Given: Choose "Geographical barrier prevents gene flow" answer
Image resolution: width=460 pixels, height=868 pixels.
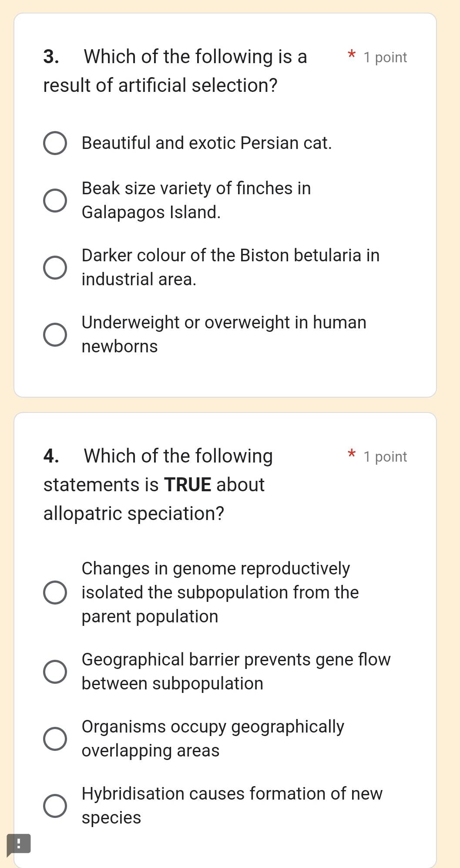Looking at the screenshot, I should [55, 671].
